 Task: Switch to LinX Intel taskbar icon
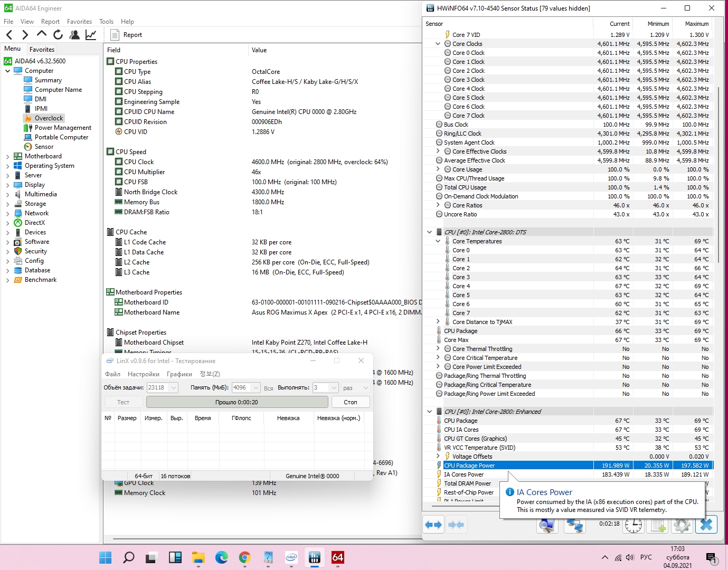(x=291, y=557)
